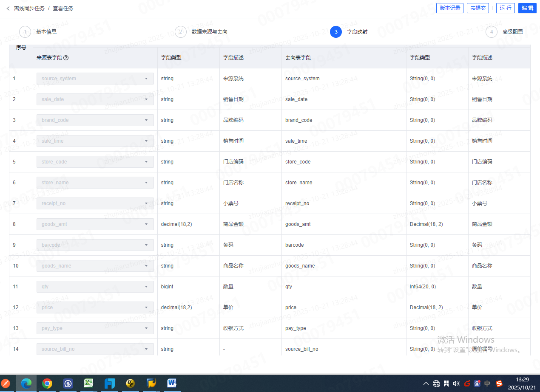Open UltraEdit from the taskbar
This screenshot has width=540, height=392.
pyautogui.click(x=130, y=384)
